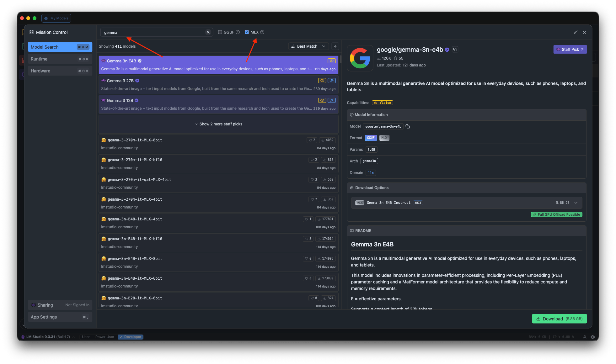Click the likes count on gemma-3-270m-it-MLX-8bit
Screen dimensions: 616x364
click(x=312, y=140)
